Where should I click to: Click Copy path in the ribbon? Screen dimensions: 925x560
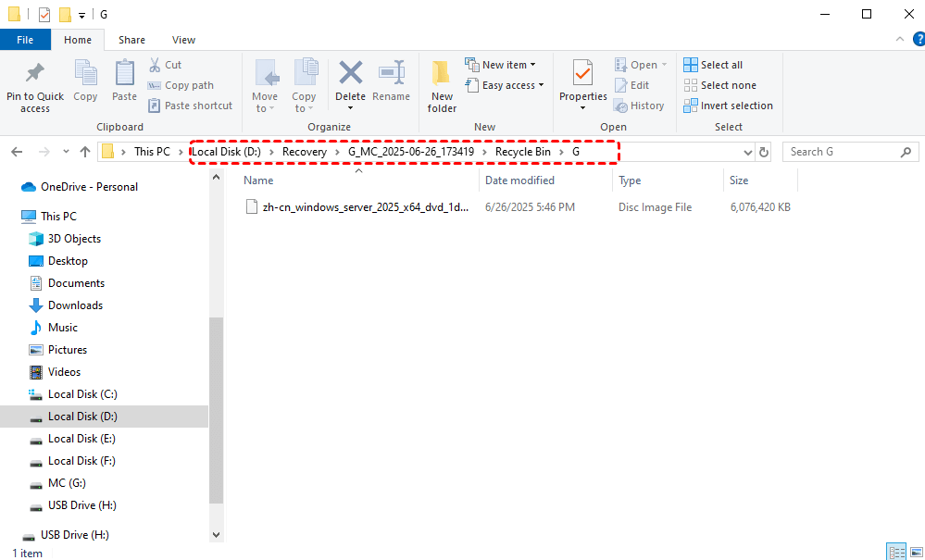pyautogui.click(x=181, y=85)
